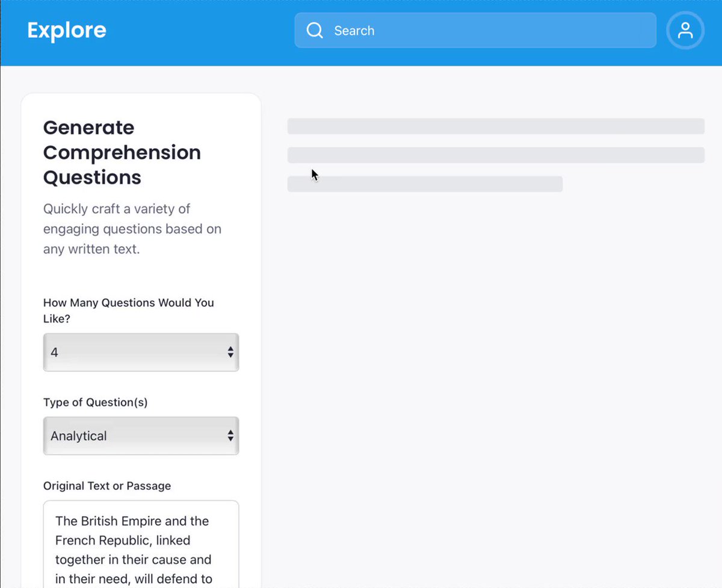Click the first loading placeholder bar
The image size is (722, 588).
pos(496,126)
